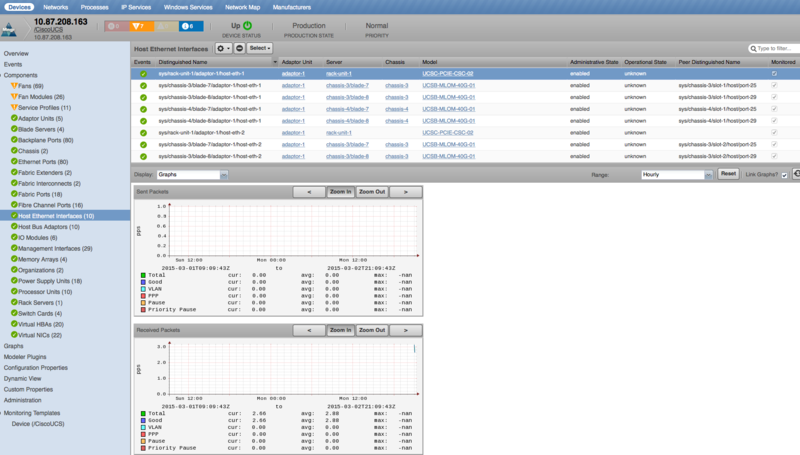Toggle Monitored checkbox for chassis-4/blade-8 host-eth-1

774,120
